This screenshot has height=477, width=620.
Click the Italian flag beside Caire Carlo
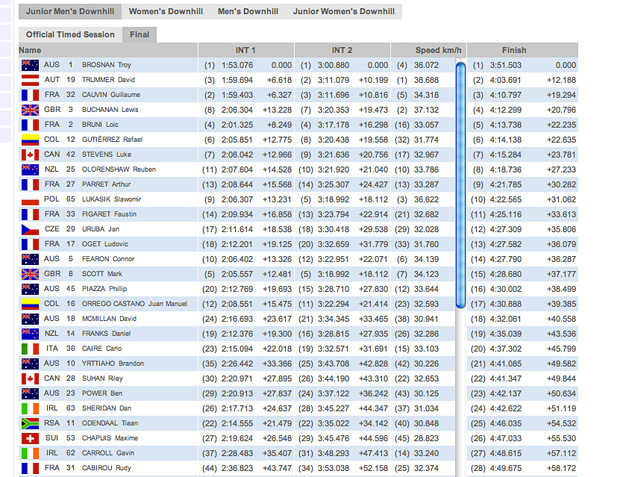[x=29, y=348]
